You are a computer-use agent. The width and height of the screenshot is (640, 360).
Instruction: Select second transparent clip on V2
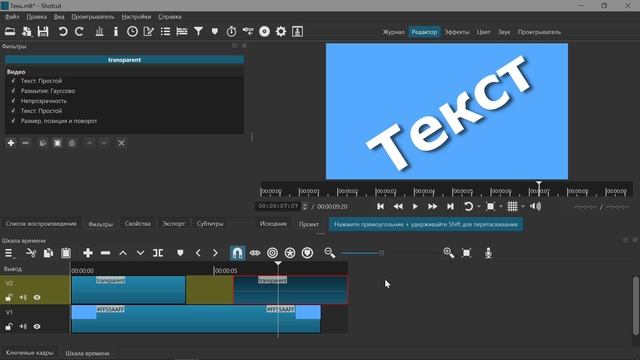[x=291, y=290]
